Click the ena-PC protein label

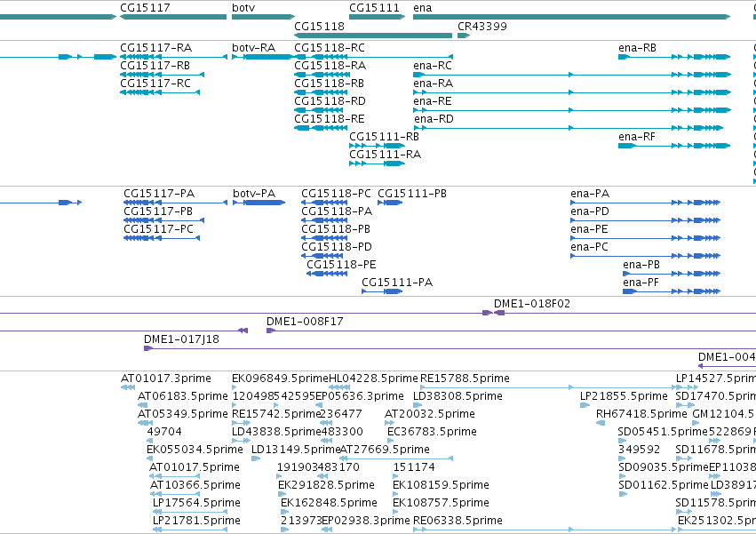(x=590, y=248)
